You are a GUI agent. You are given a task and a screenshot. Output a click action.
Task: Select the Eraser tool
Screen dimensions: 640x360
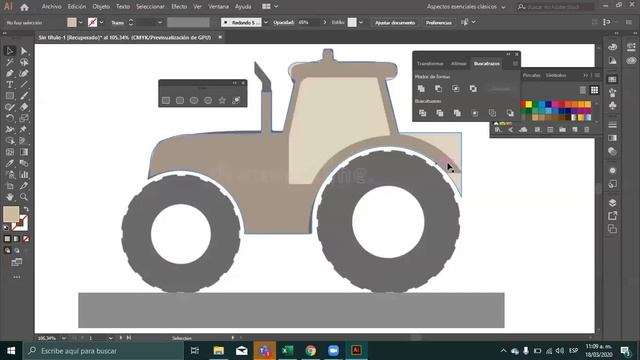pos(24,107)
